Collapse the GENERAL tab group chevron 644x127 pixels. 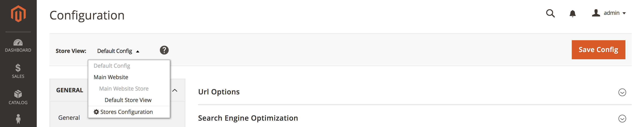pos(175,90)
